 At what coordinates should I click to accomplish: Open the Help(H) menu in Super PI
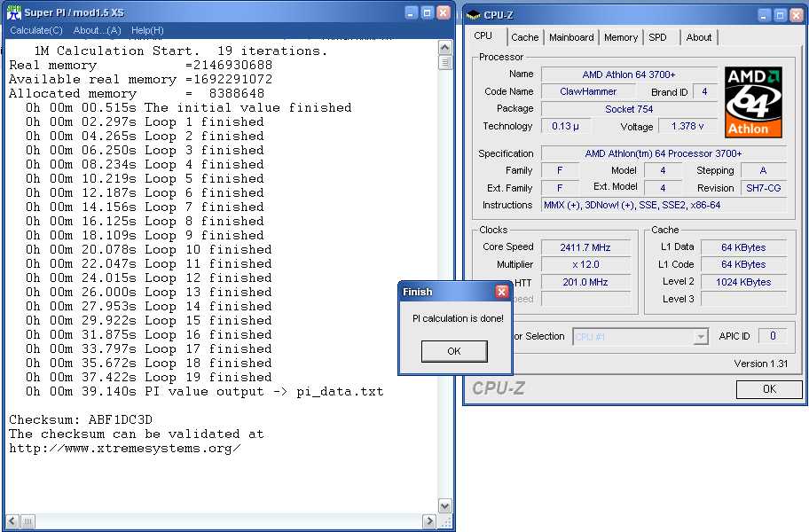click(x=147, y=30)
